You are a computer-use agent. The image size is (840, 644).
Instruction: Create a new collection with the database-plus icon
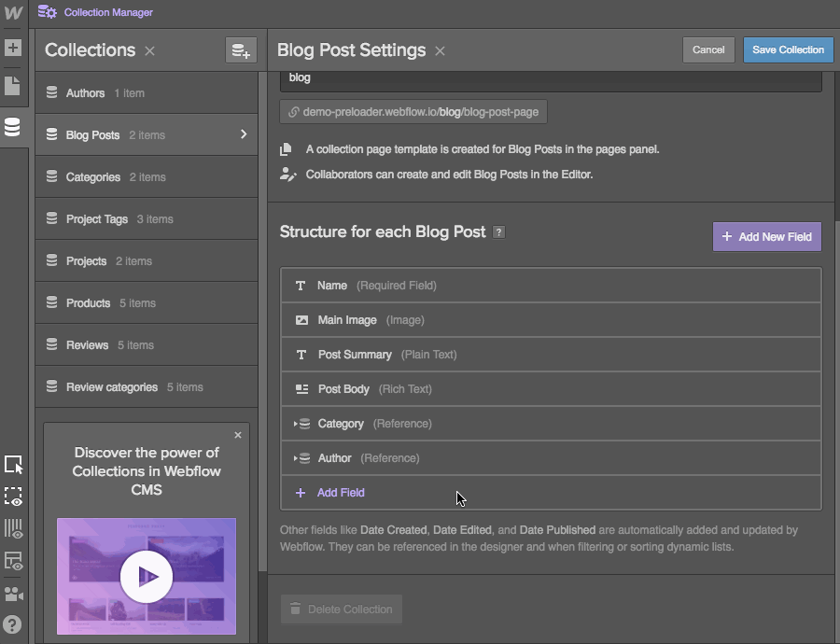point(241,51)
